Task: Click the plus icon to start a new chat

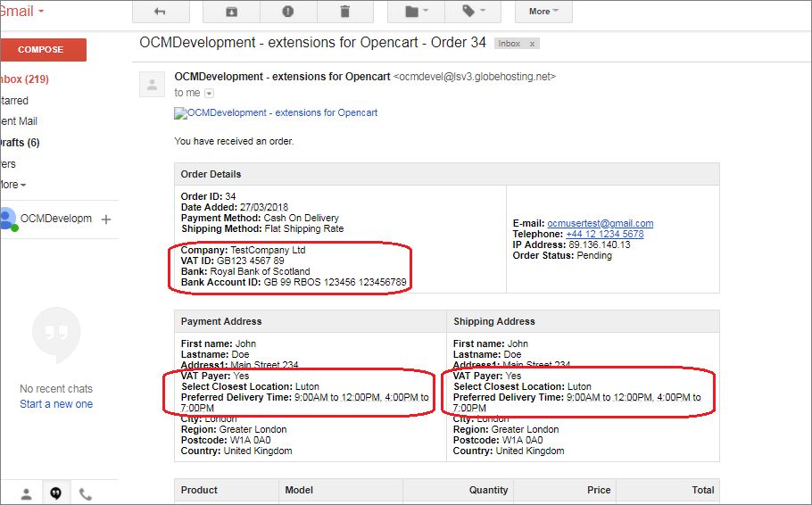Action: (x=106, y=219)
